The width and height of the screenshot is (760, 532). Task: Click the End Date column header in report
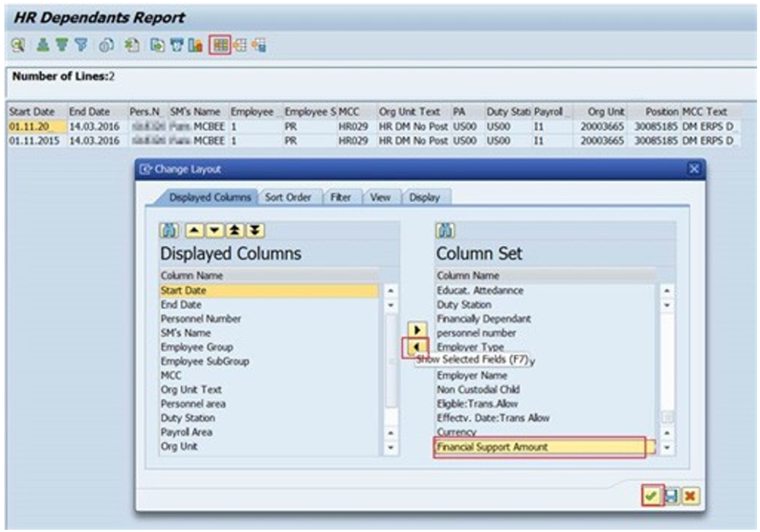(x=97, y=112)
